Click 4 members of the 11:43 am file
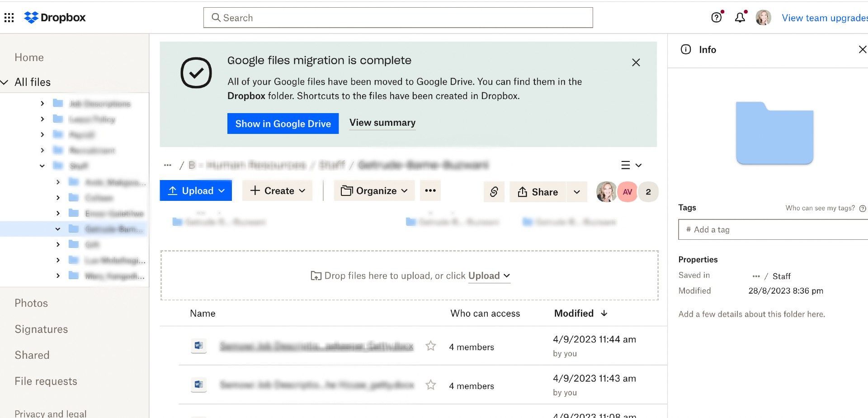 click(472, 386)
